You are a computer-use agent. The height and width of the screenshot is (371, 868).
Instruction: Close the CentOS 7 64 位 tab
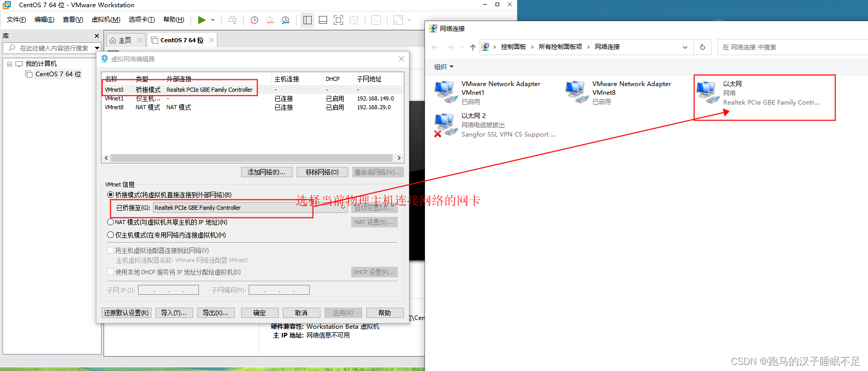pos(211,40)
